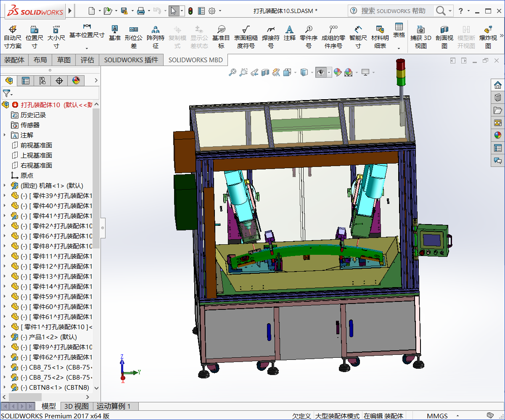Click the 捕获 3D 视图 capture tool
This screenshot has height=420, width=505.
point(421,37)
